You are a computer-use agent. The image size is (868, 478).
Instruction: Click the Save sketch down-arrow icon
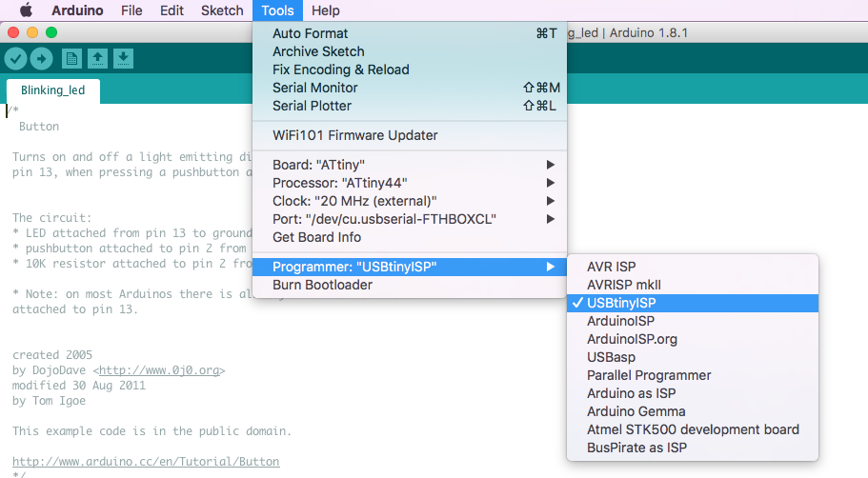point(124,59)
